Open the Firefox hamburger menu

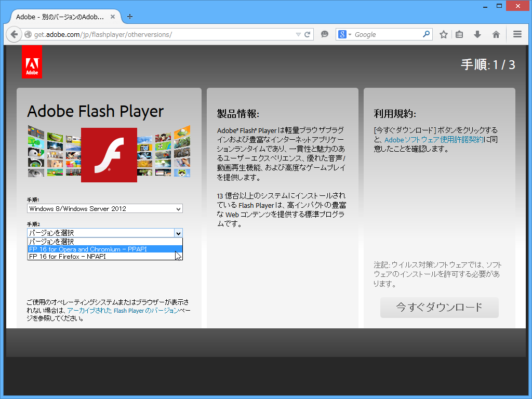click(x=517, y=34)
